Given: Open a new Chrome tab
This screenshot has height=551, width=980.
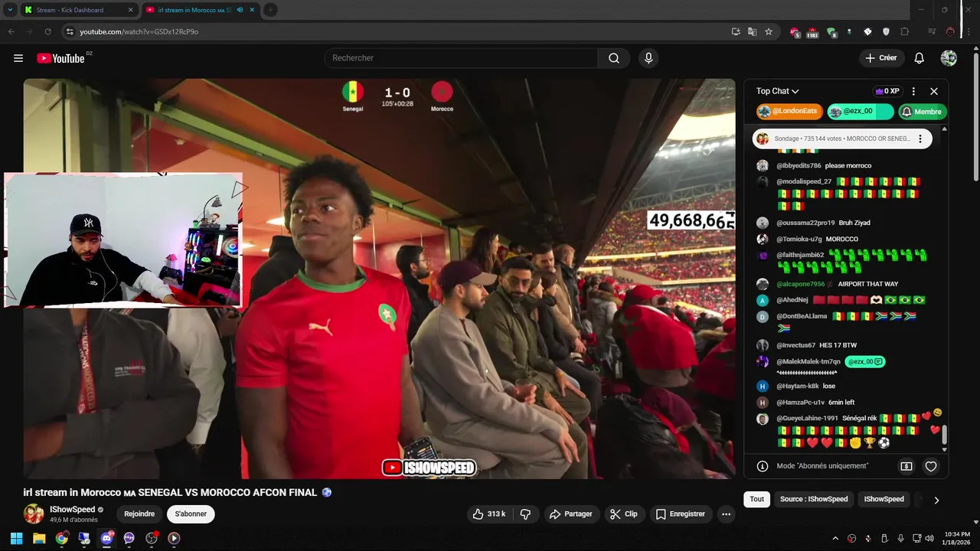Looking at the screenshot, I should click(x=270, y=10).
